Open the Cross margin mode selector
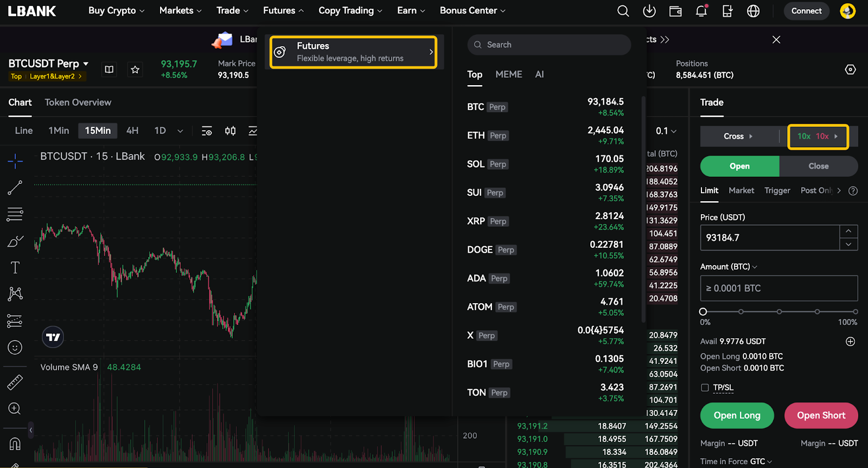Viewport: 868px width, 468px height. click(738, 136)
